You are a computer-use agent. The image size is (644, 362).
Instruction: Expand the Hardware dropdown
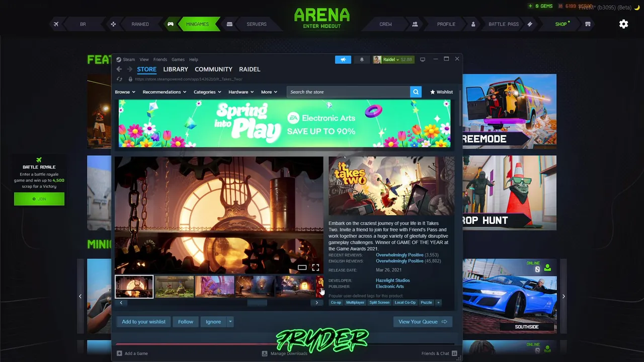click(241, 92)
